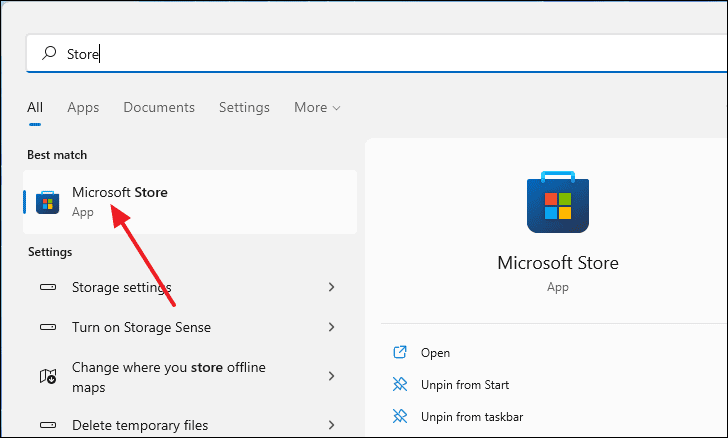The width and height of the screenshot is (728, 438).
Task: Switch to the Apps filter tab
Action: (83, 107)
